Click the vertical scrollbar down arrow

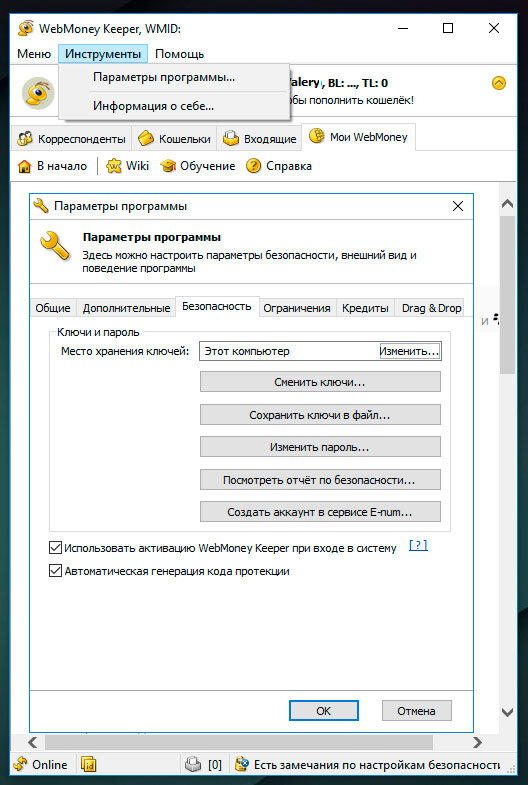coord(507,712)
